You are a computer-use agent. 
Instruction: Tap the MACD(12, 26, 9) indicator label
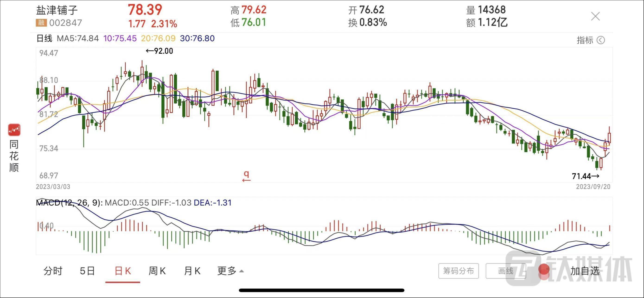(70, 202)
